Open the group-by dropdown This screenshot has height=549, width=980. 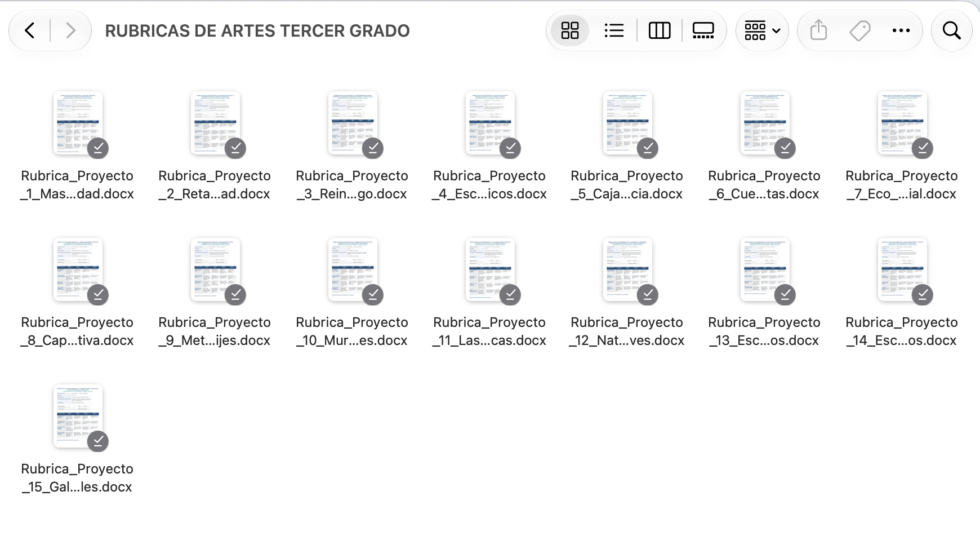pos(762,30)
